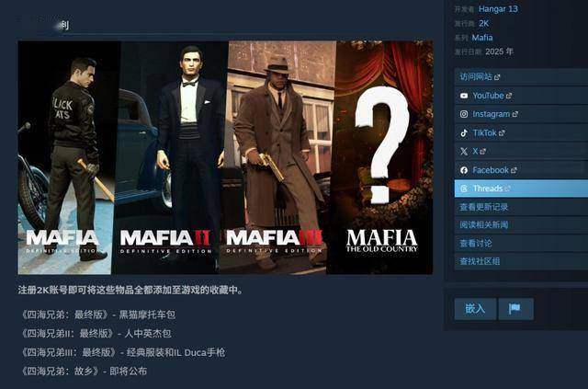Click the Facebook circle icon

[464, 170]
